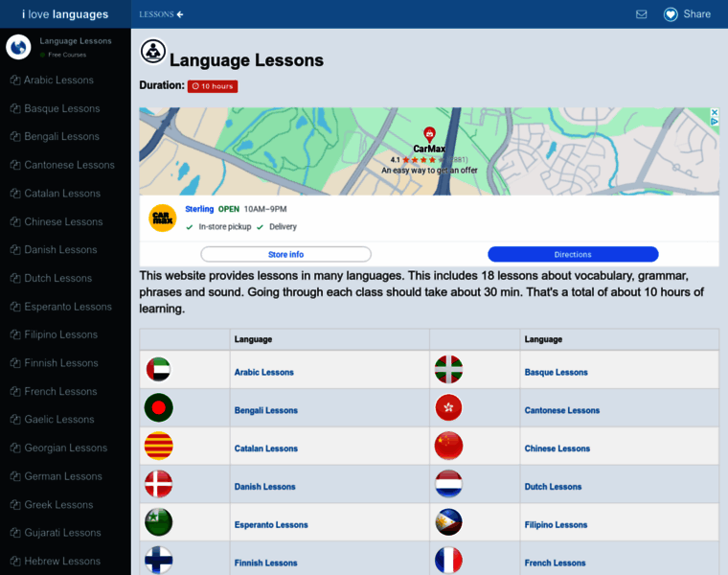728x575 pixels.
Task: Go to Georgian Lessons in the sidebar
Action: (65, 448)
